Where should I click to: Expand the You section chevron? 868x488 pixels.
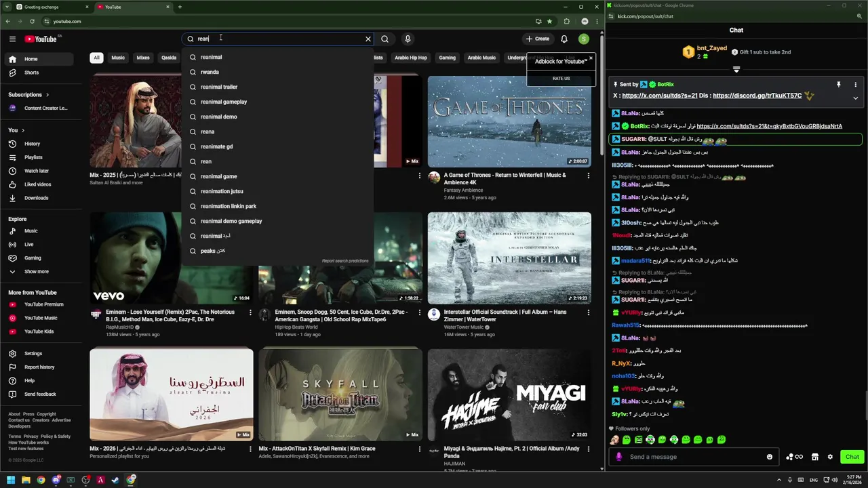pyautogui.click(x=22, y=130)
